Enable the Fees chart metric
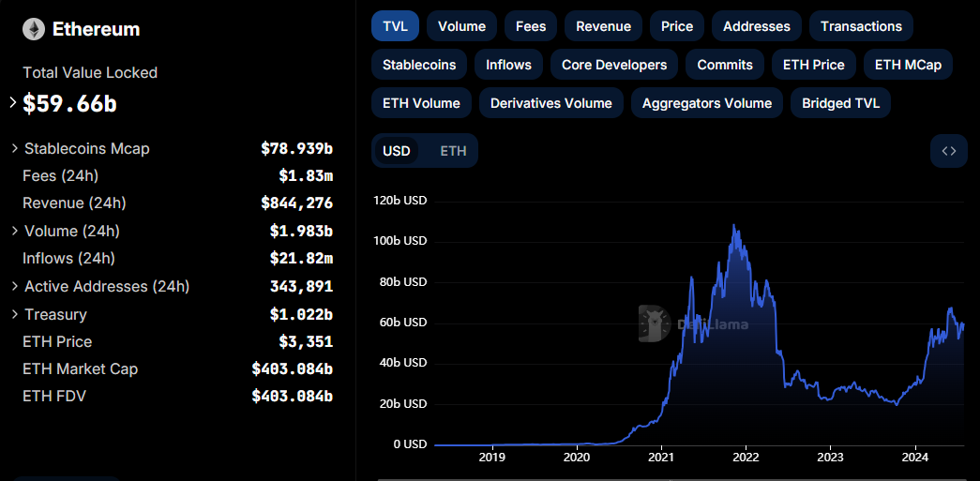This screenshot has width=980, height=481. 531,26
